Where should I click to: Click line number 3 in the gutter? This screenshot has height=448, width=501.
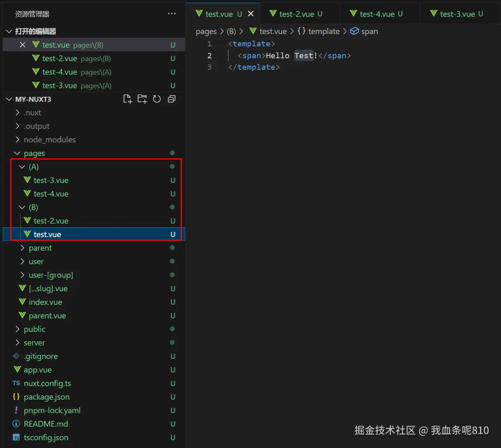click(x=209, y=67)
